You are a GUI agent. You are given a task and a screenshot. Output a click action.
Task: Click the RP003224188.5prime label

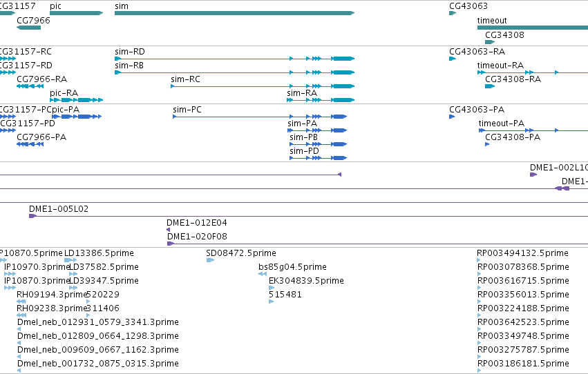[x=523, y=309]
